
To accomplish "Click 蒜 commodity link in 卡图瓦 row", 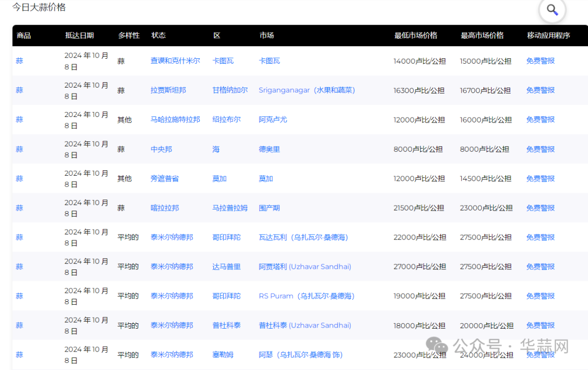I will coord(20,61).
